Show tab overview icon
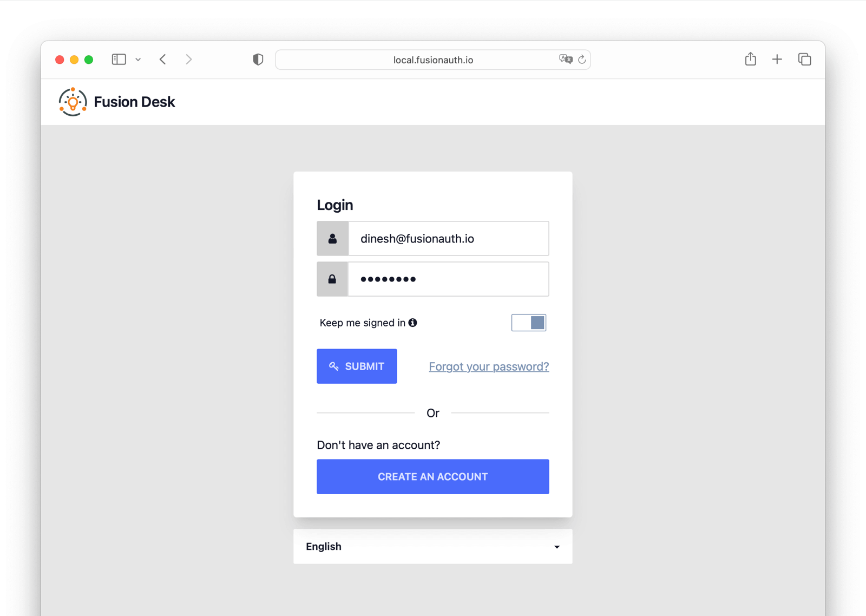866x616 pixels. coord(805,60)
